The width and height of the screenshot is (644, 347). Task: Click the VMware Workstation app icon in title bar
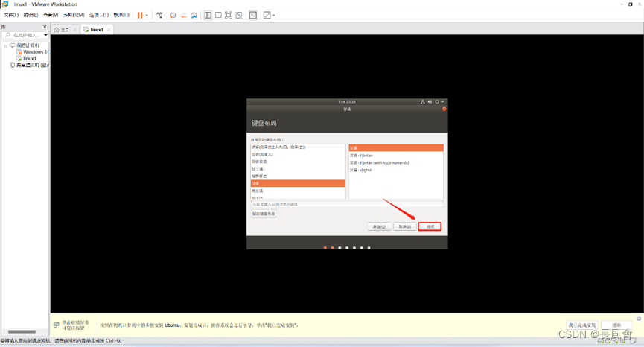[x=5, y=4]
